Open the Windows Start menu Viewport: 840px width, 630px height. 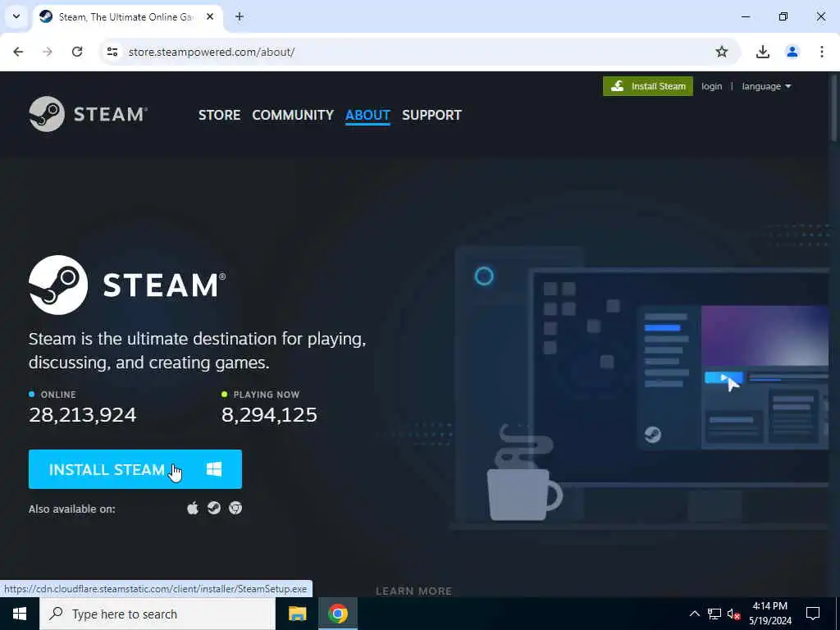(x=20, y=614)
